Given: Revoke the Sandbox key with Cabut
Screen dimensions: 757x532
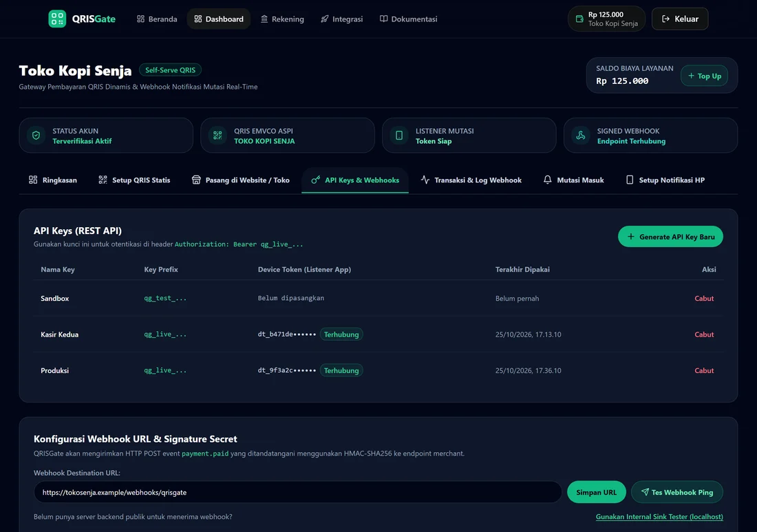Looking at the screenshot, I should click(x=704, y=298).
